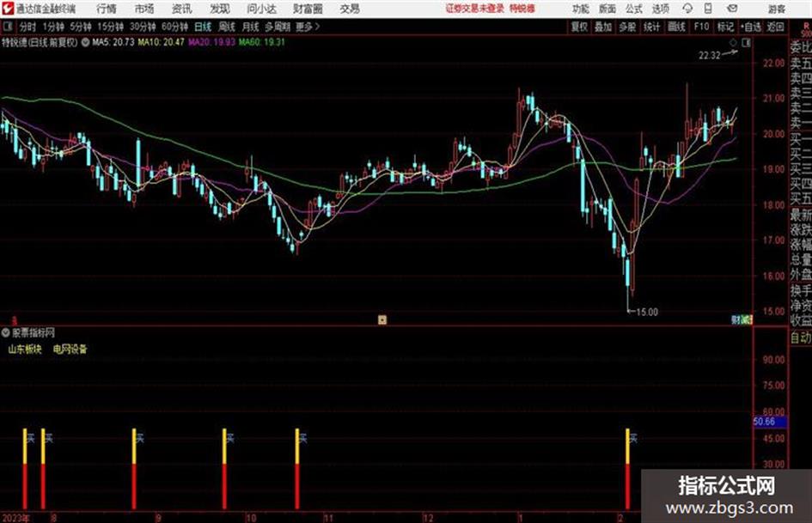Click the 多股 multi-stock button

pos(627,27)
